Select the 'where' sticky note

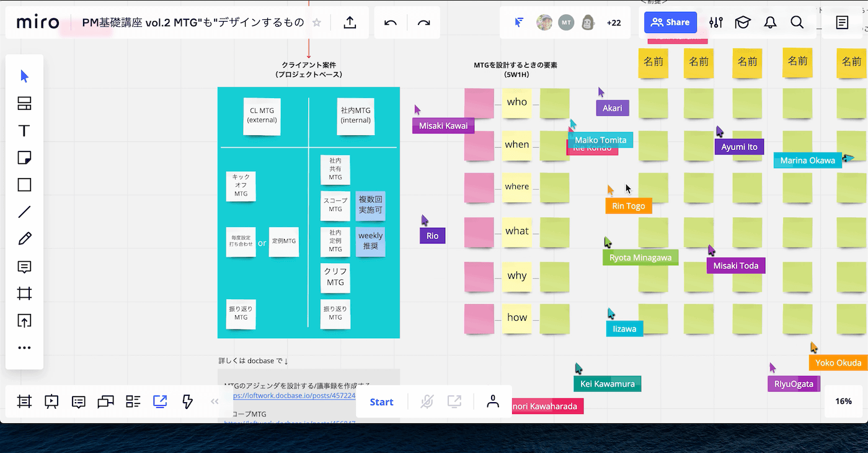516,187
